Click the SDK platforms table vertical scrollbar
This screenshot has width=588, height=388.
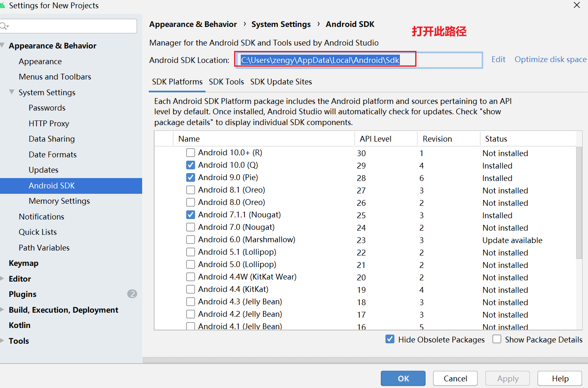point(579,203)
